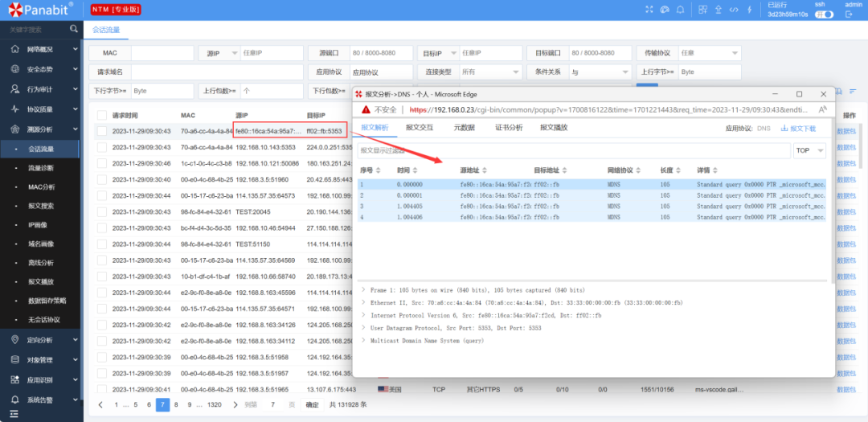Go to page 8 in pagination
Screen dimensions: 868x422
(176, 404)
